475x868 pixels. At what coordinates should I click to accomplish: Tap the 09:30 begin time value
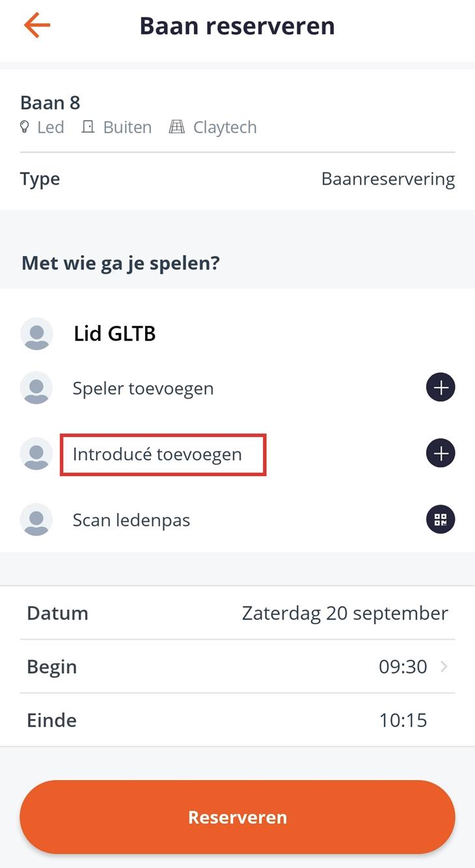403,666
